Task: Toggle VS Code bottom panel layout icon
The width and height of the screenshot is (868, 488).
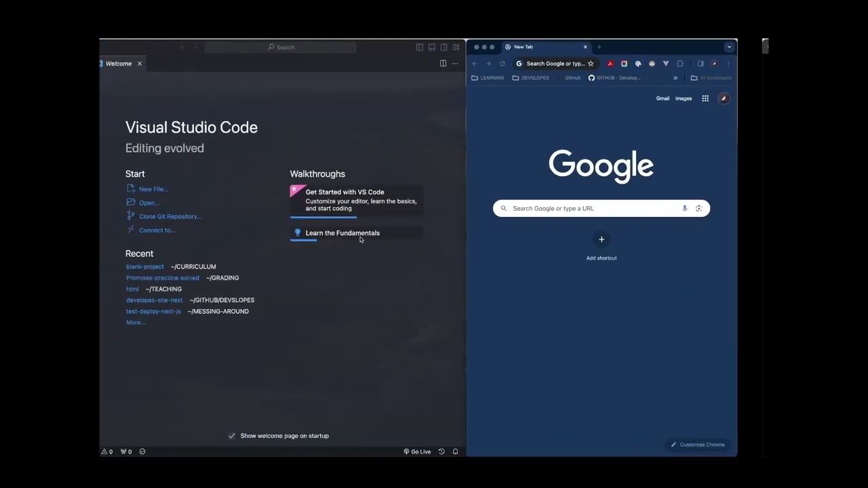Action: tap(431, 47)
